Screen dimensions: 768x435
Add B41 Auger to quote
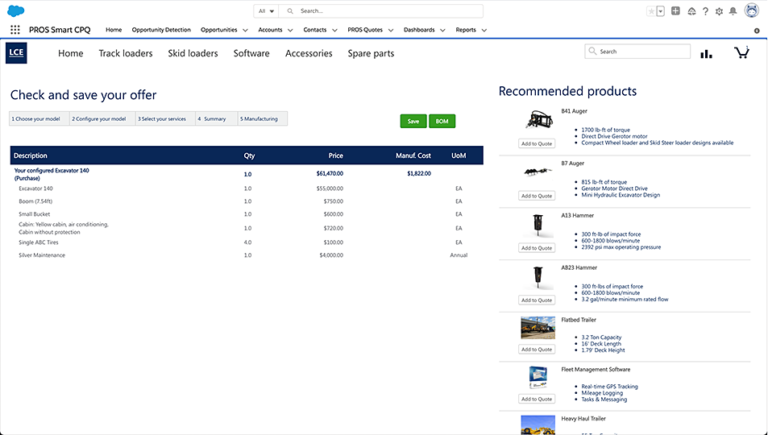[537, 144]
